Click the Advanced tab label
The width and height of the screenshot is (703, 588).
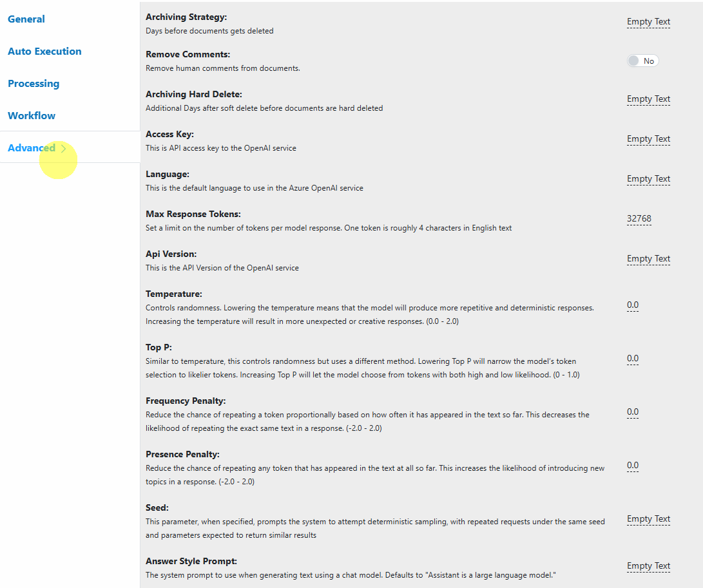pyautogui.click(x=32, y=148)
